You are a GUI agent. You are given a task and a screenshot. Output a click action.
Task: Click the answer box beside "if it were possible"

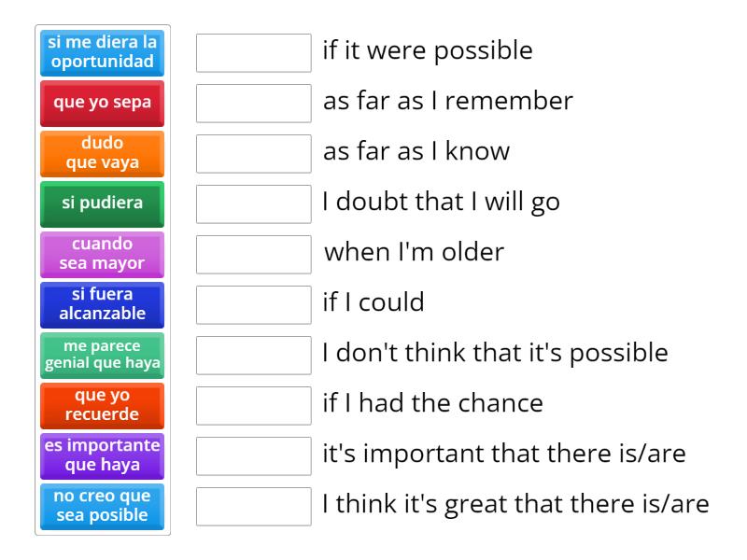[253, 53]
